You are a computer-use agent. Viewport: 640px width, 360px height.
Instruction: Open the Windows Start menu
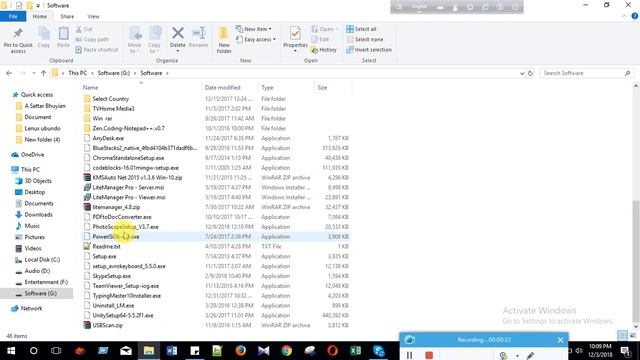click(x=11, y=351)
